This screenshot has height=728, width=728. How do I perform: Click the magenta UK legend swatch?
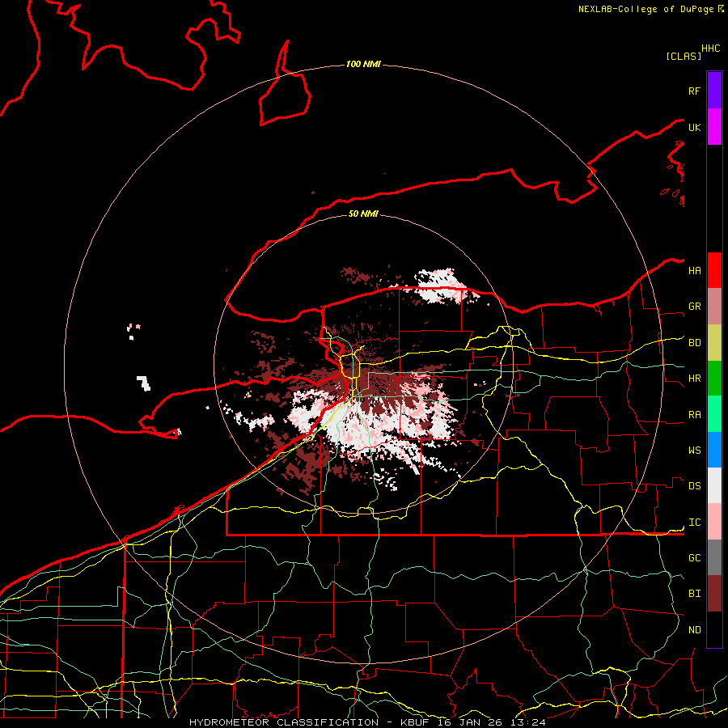714,127
